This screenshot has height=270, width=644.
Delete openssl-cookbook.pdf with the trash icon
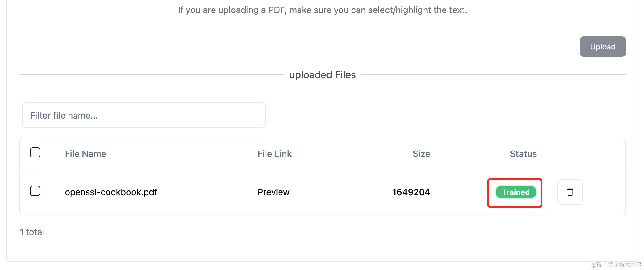[x=570, y=192]
